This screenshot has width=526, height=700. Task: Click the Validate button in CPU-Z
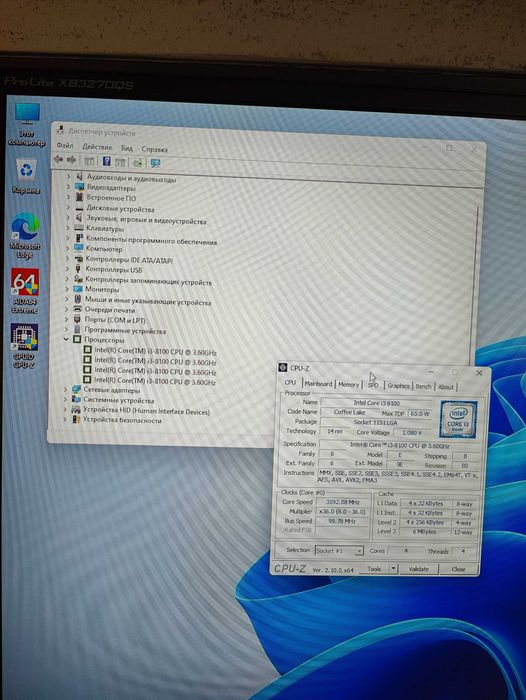pos(418,569)
